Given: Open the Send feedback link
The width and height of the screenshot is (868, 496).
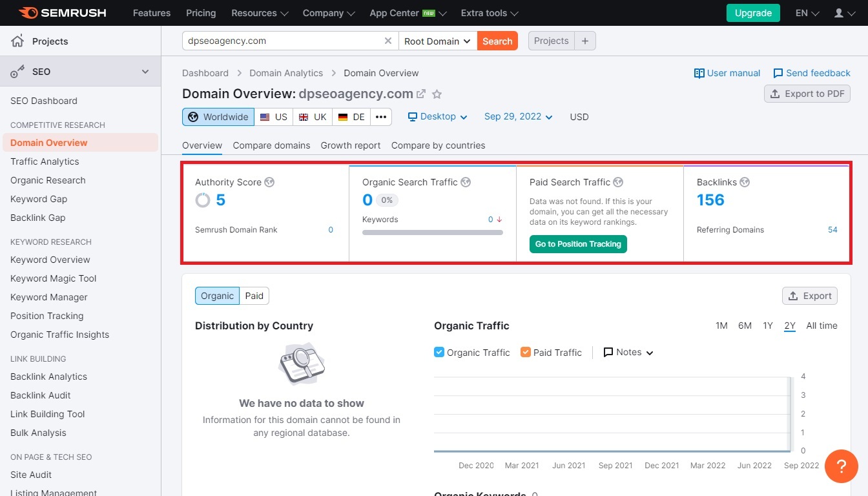Looking at the screenshot, I should click(x=812, y=73).
